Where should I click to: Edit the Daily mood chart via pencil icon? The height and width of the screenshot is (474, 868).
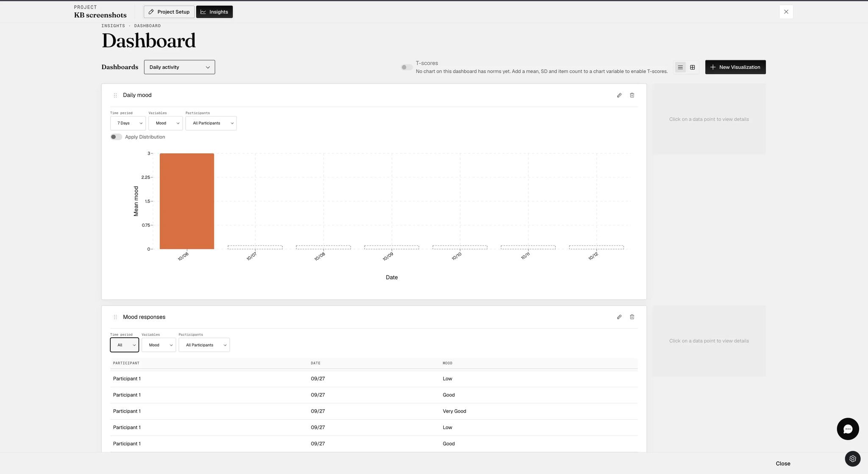(619, 95)
